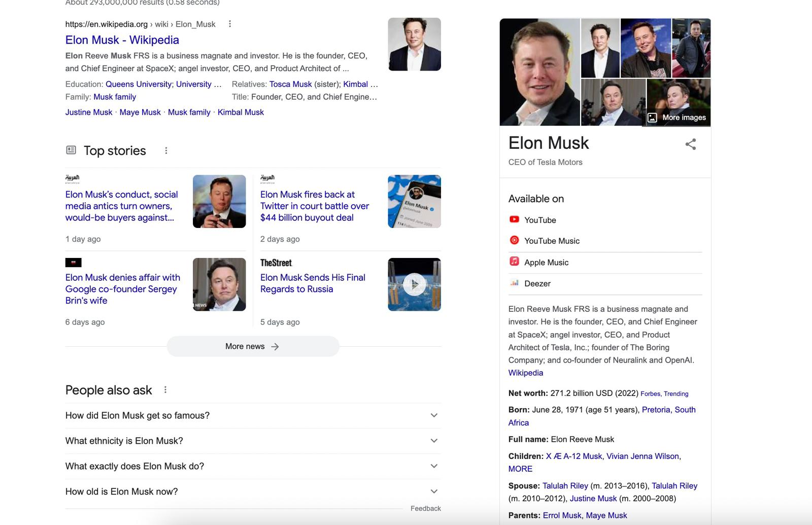Open the Kimbal Musk sitelink
This screenshot has height=525, width=812.
[x=241, y=112]
